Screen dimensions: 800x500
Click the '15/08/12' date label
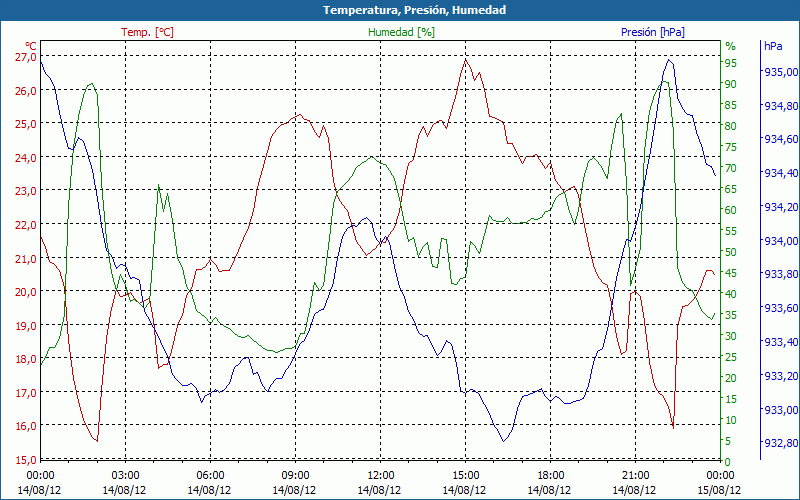tap(719, 490)
